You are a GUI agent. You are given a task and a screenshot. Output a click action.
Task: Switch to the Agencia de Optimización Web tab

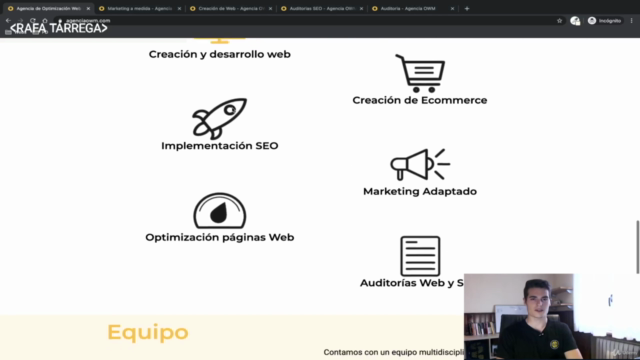pyautogui.click(x=48, y=9)
